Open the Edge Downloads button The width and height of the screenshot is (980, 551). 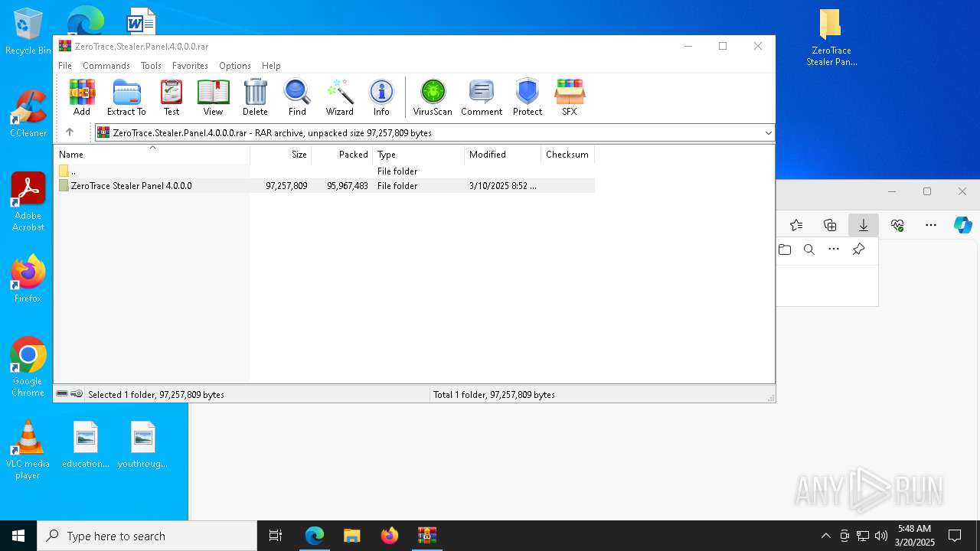coord(864,225)
